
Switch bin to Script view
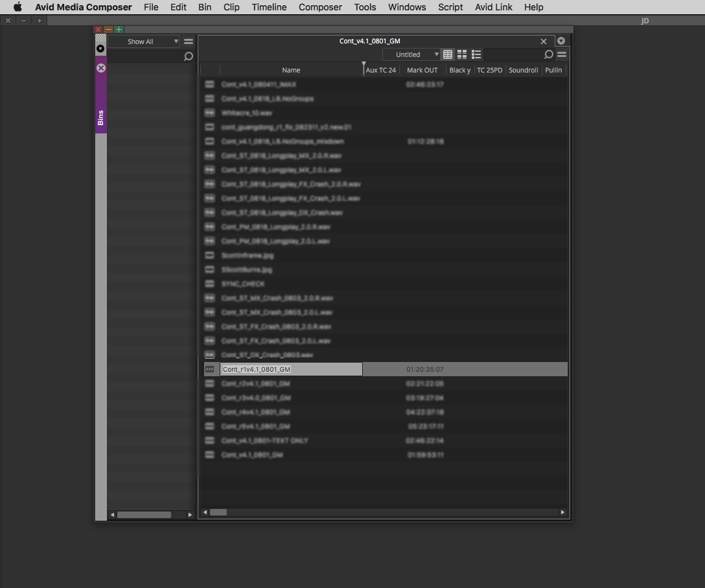[476, 54]
